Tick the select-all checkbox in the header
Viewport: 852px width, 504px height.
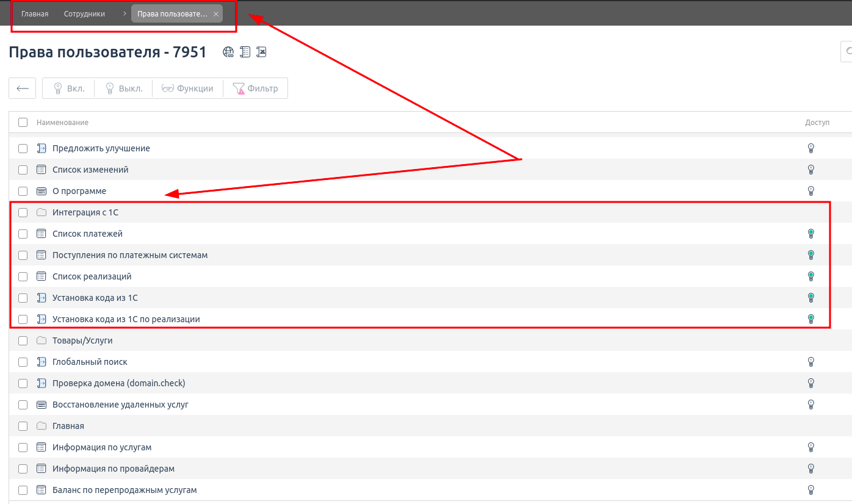pos(23,123)
